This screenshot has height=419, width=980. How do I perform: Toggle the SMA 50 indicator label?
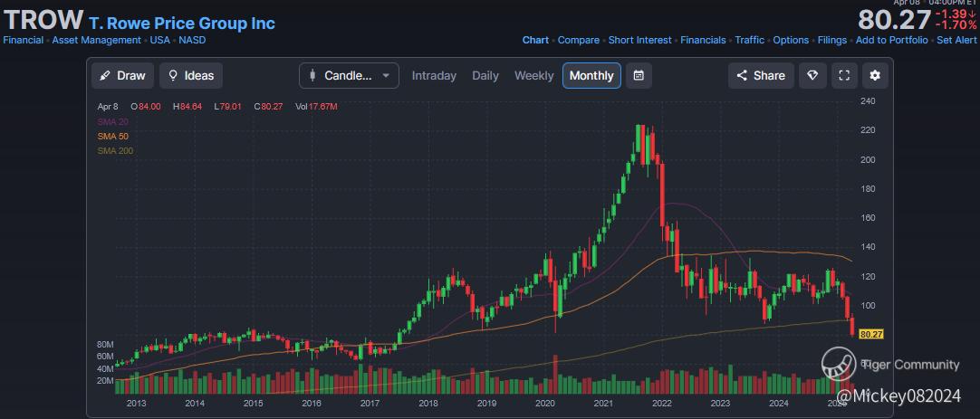coord(112,136)
